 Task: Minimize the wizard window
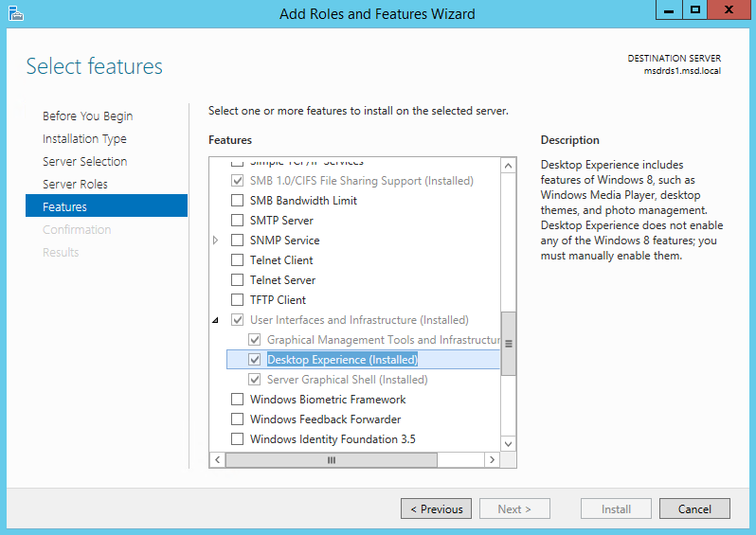(x=669, y=9)
